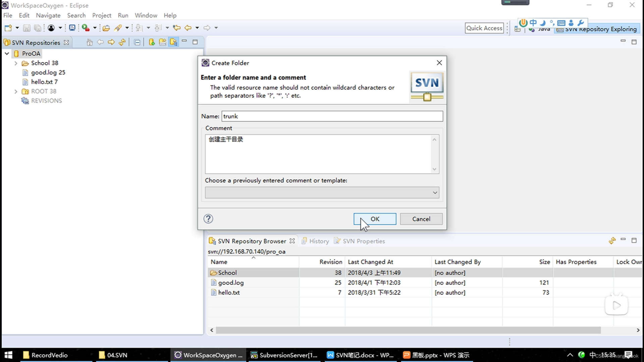The image size is (644, 362).
Task: Open the File menu
Action: 8,15
